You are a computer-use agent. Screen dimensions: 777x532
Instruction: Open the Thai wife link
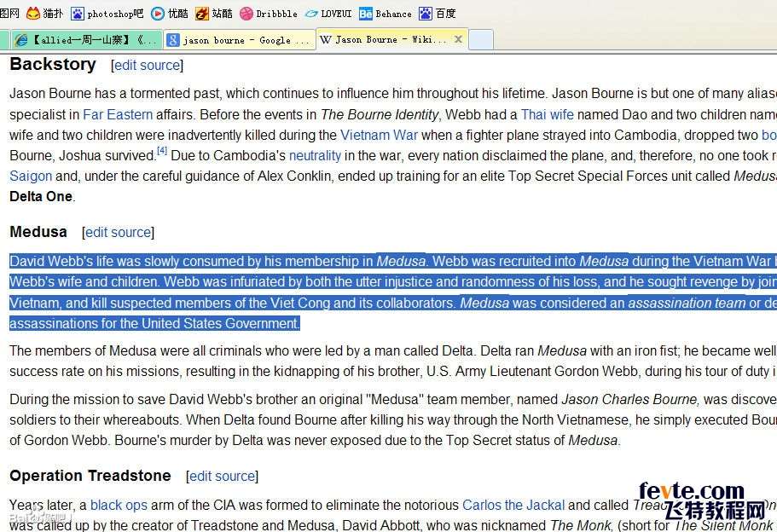coord(547,114)
